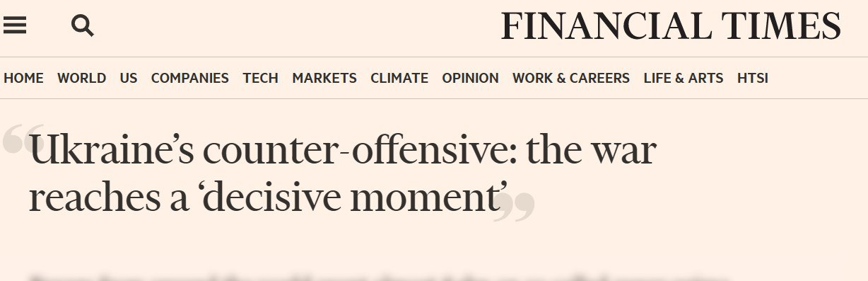The height and width of the screenshot is (281, 868).
Task: Go to the CLIMATE section
Action: point(399,79)
